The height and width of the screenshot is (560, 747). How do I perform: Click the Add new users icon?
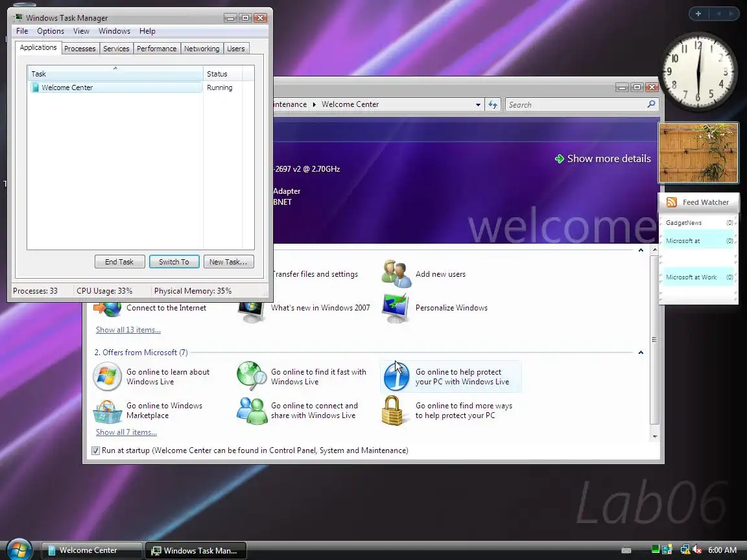[x=396, y=274]
